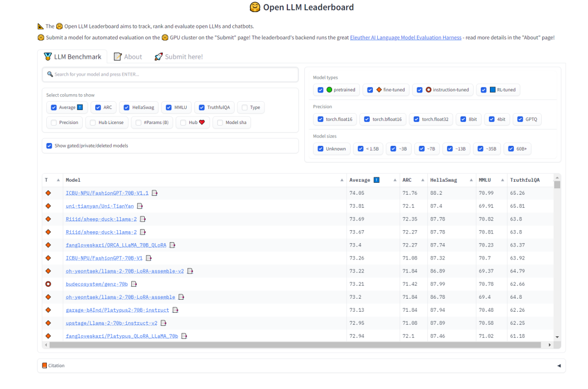This screenshot has height=389, width=588.
Task: Enable the #Params (B) column checkbox
Action: click(138, 122)
